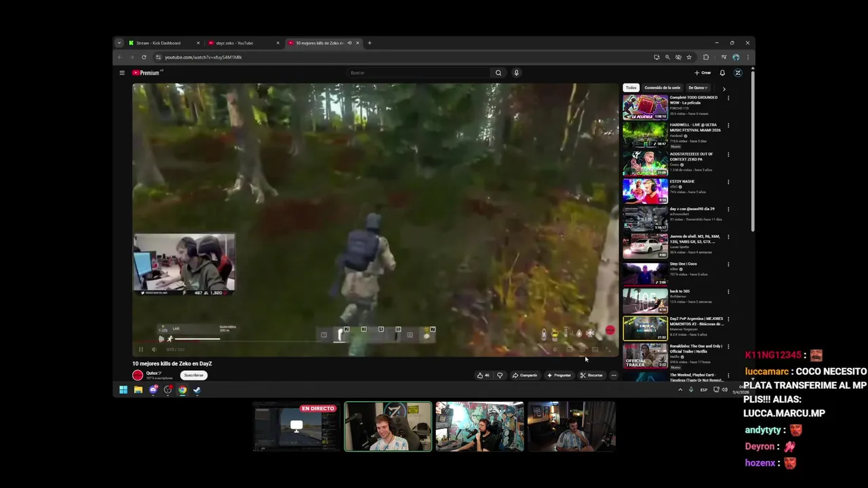Mute the video player volume
The width and height of the screenshot is (868, 488).
point(154,350)
